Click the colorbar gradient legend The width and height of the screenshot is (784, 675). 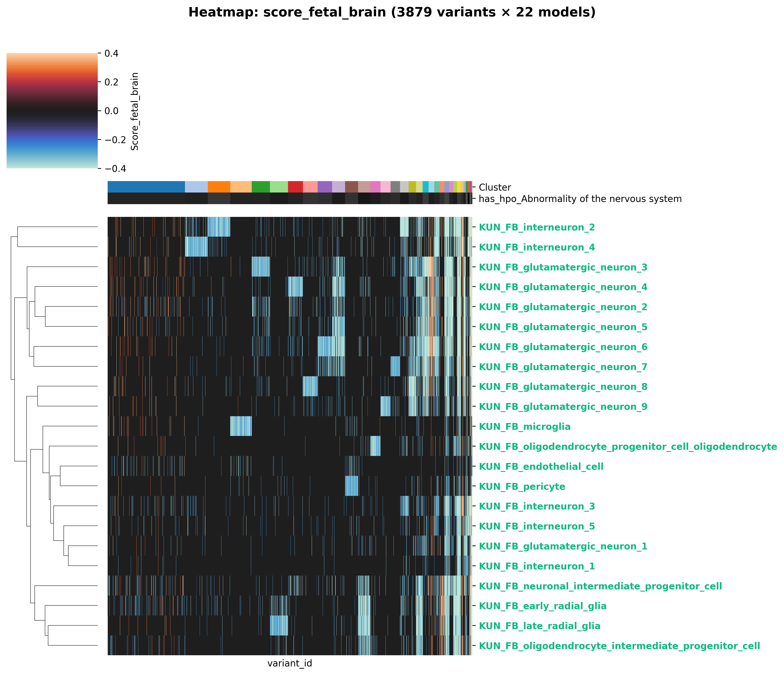click(x=52, y=110)
